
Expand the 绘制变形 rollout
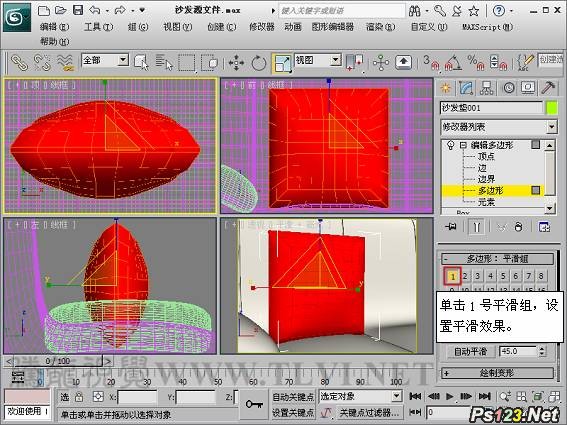(x=498, y=373)
